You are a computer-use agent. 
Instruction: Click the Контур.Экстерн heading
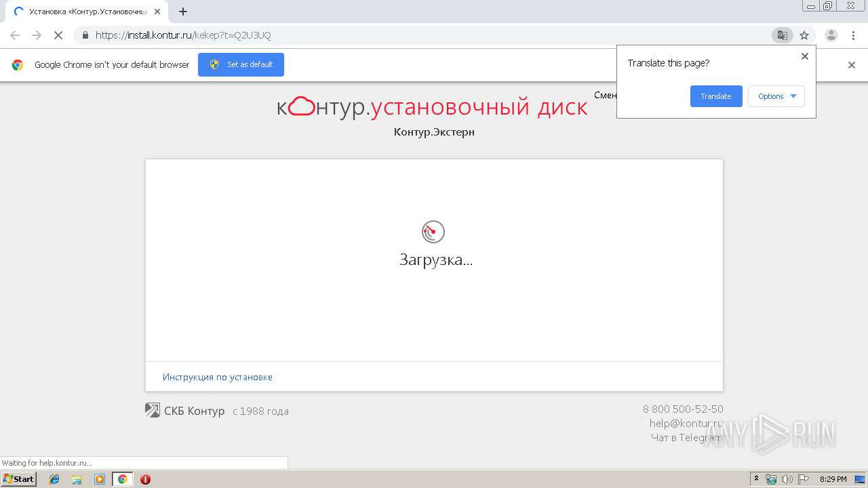[434, 131]
